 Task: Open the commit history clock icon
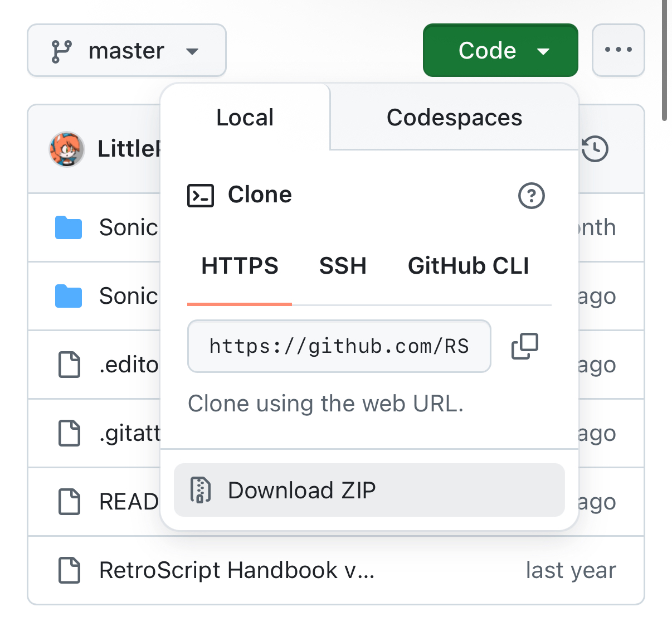pos(595,149)
